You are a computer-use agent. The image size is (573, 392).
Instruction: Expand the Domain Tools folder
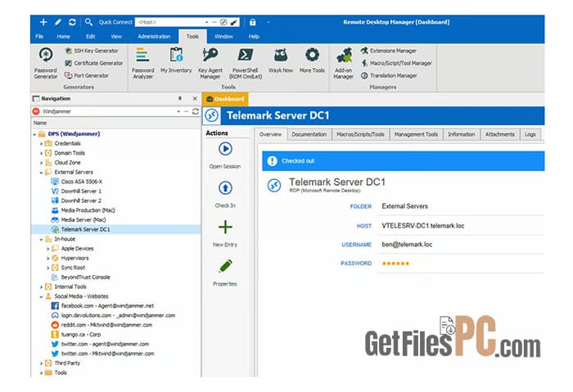click(41, 153)
